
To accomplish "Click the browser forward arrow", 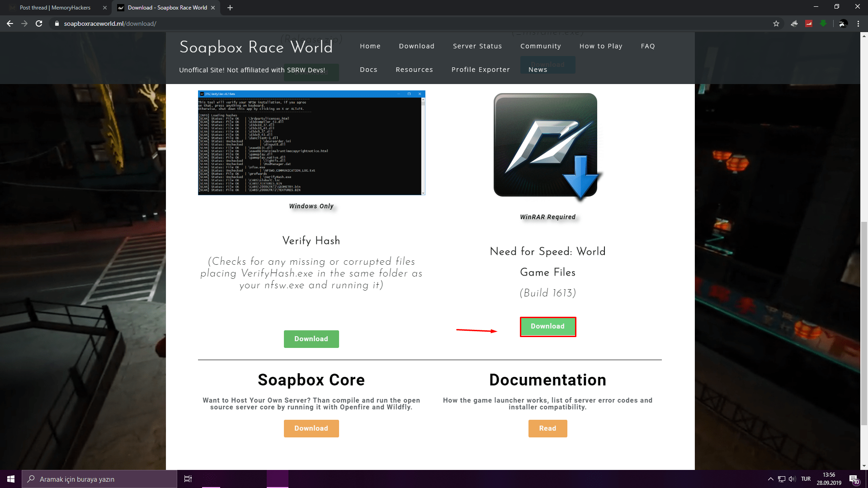I will coord(24,23).
